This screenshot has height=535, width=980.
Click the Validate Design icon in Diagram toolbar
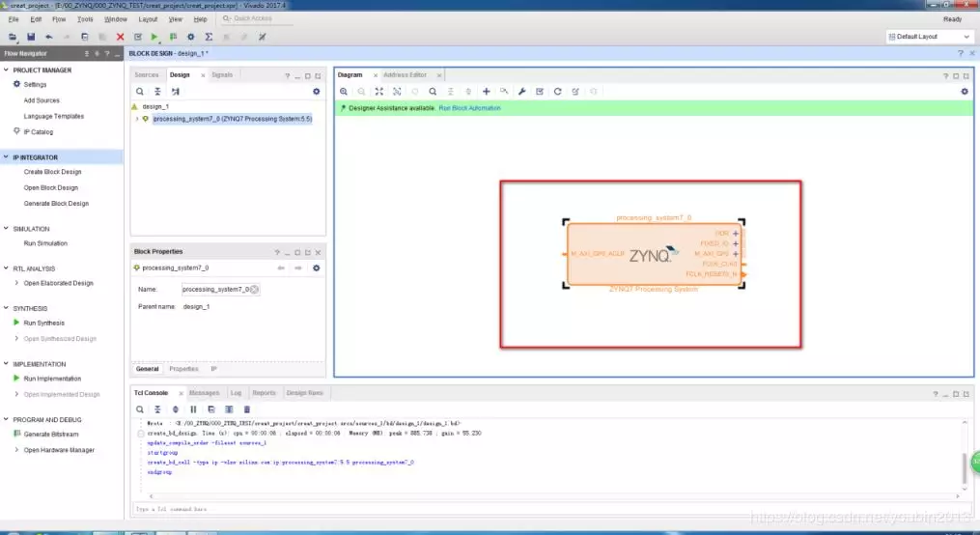(540, 91)
